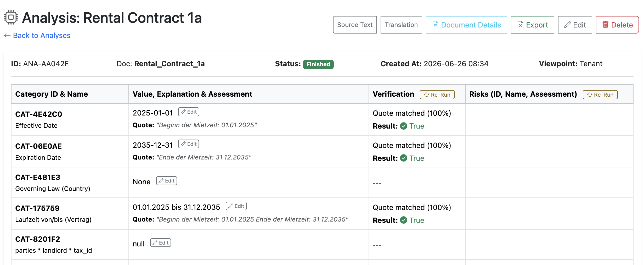Viewport: 644px width, 265px height.
Task: Re-run the Verification column
Action: pyautogui.click(x=437, y=95)
